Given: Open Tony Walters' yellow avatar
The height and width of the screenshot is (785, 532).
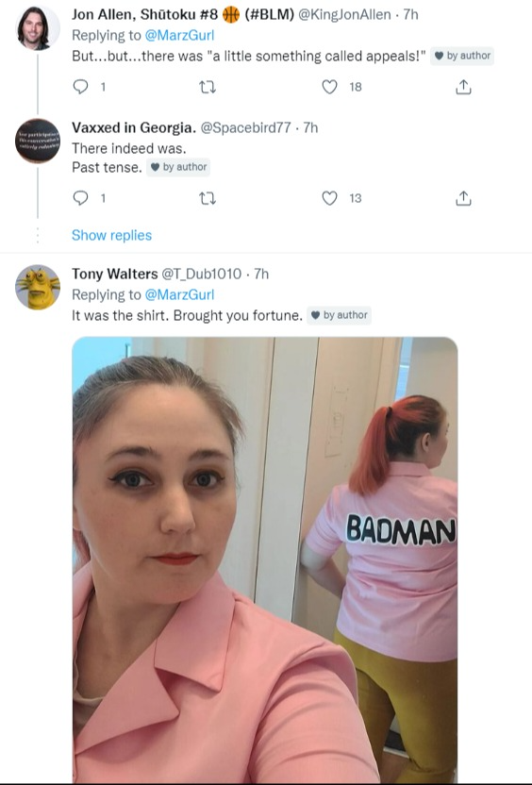Looking at the screenshot, I should [38, 288].
